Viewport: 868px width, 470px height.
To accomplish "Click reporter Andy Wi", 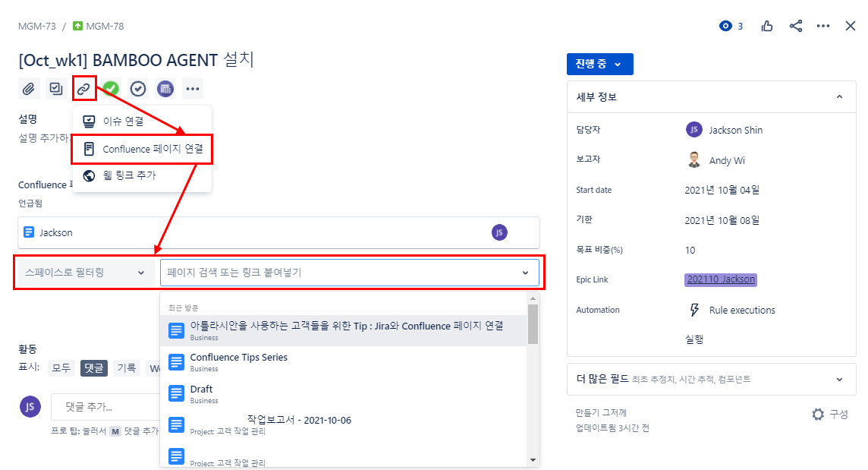I will coord(727,161).
